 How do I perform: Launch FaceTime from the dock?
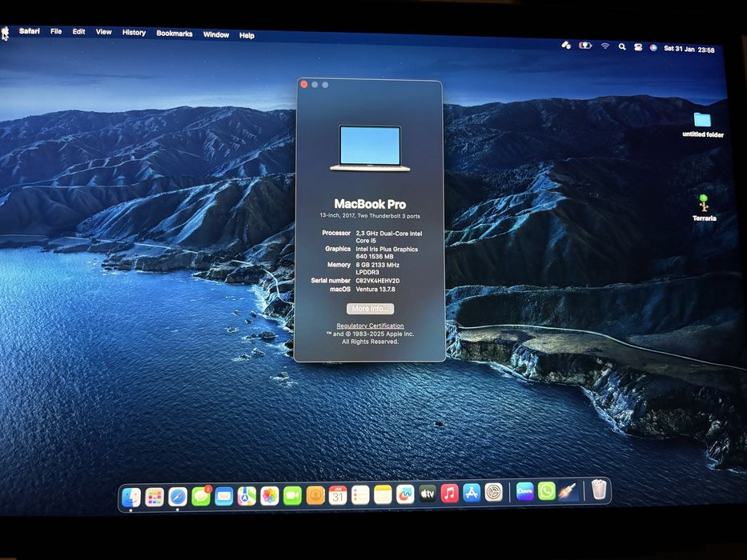pos(292,496)
